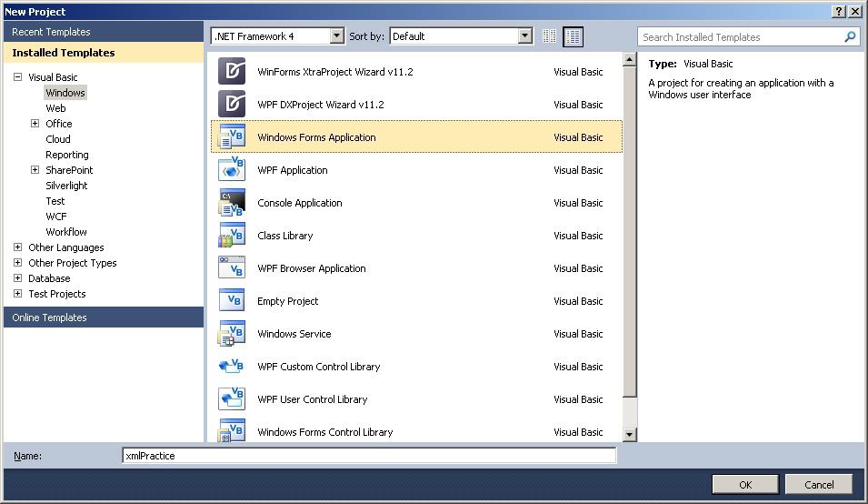
Task: Select the Class Library template name
Action: click(285, 236)
